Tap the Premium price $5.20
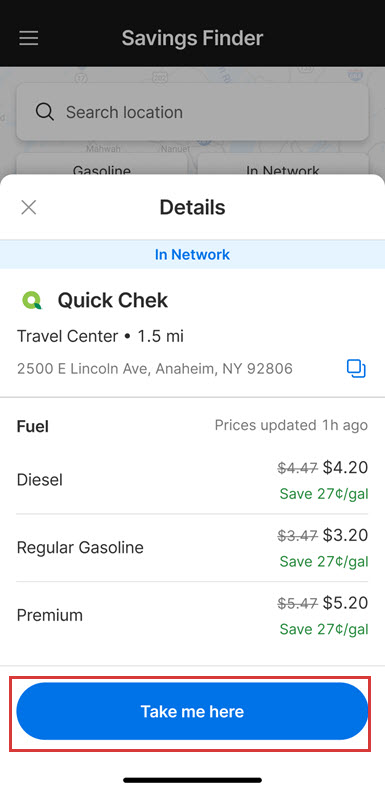Screen dimensions: 385x792 (345, 603)
